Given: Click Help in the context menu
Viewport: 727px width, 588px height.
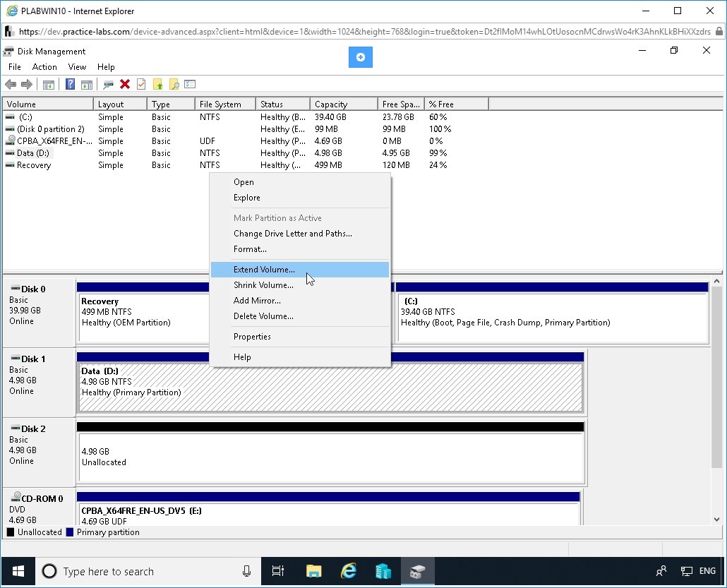Looking at the screenshot, I should click(300, 357).
